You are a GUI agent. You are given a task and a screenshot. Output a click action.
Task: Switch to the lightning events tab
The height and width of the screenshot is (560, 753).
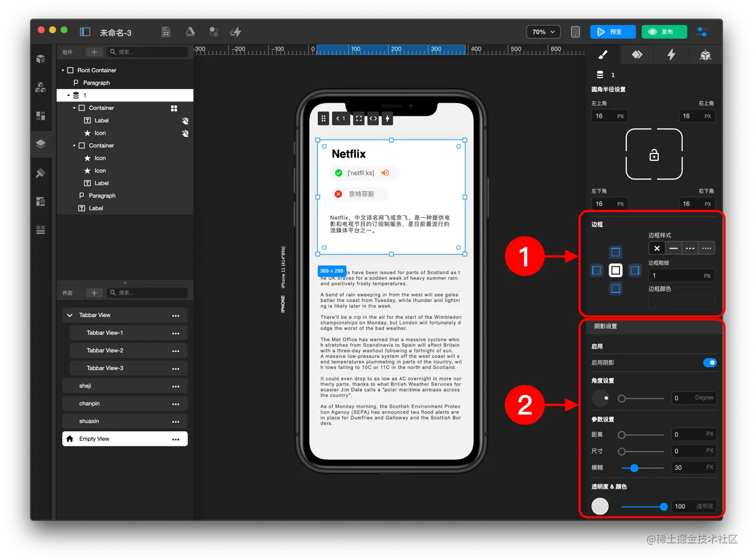(671, 55)
